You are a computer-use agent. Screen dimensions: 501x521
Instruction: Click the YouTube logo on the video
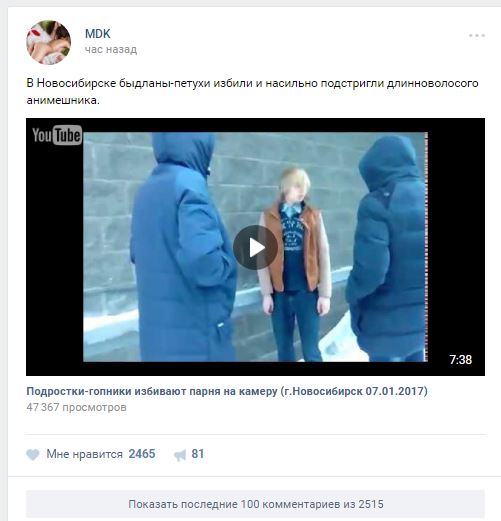point(57,135)
